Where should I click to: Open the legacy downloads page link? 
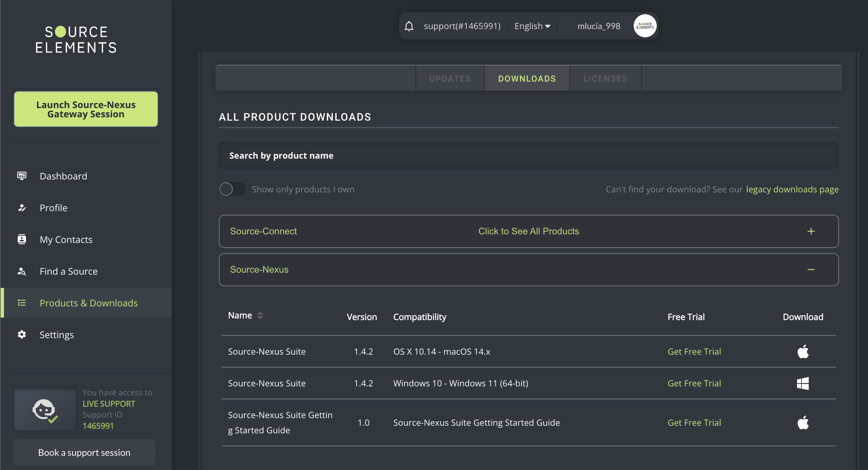pyautogui.click(x=792, y=189)
